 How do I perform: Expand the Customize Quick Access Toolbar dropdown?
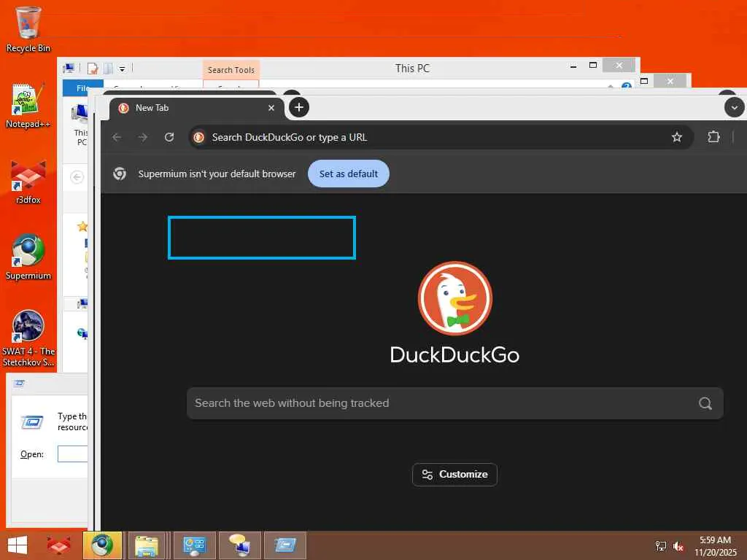(x=123, y=69)
